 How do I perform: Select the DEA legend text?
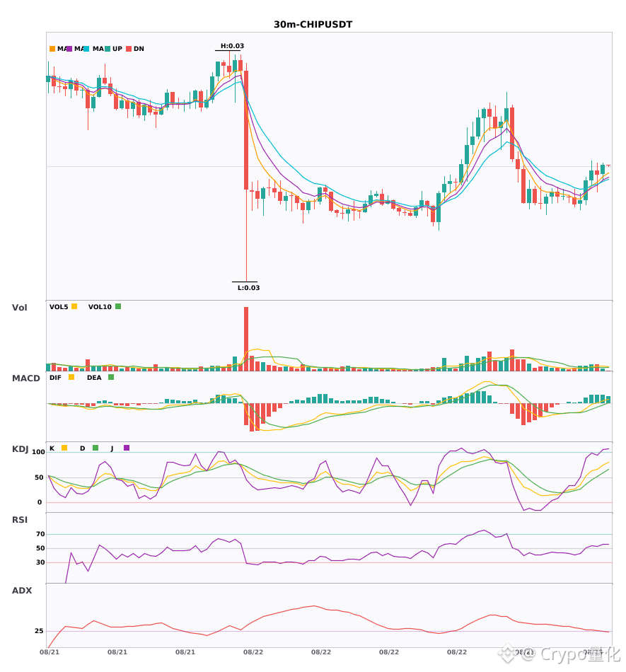(x=94, y=378)
